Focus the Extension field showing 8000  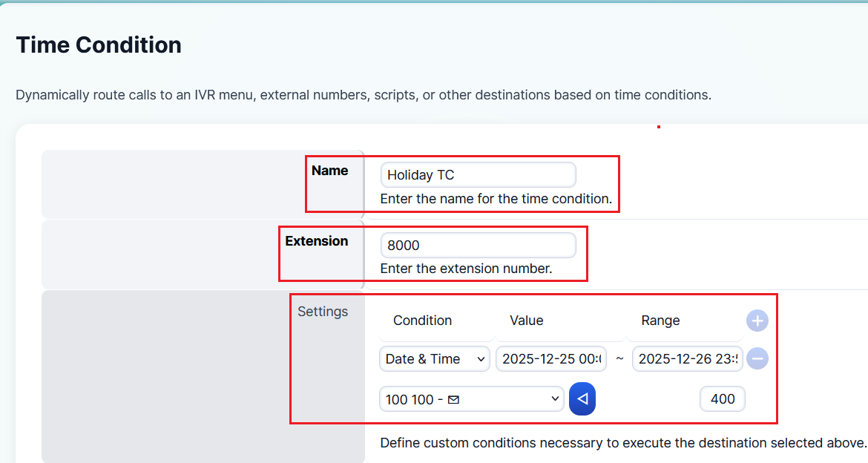[x=478, y=246]
